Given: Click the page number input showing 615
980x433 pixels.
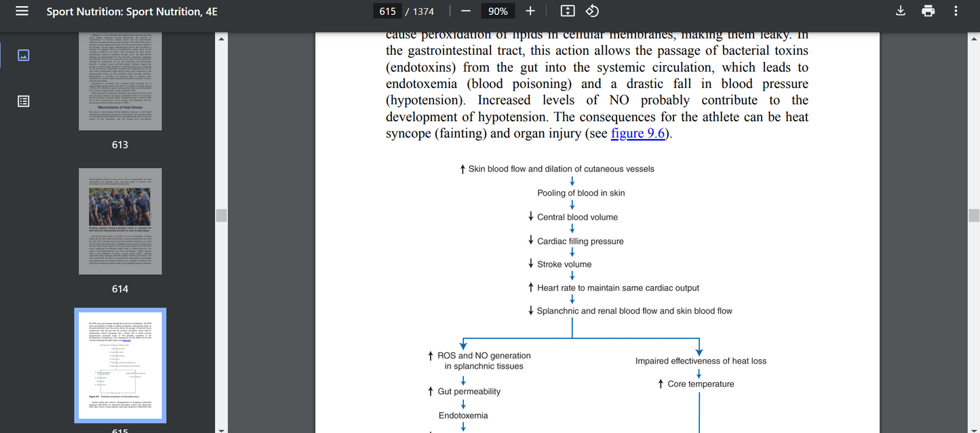Looking at the screenshot, I should tap(387, 11).
